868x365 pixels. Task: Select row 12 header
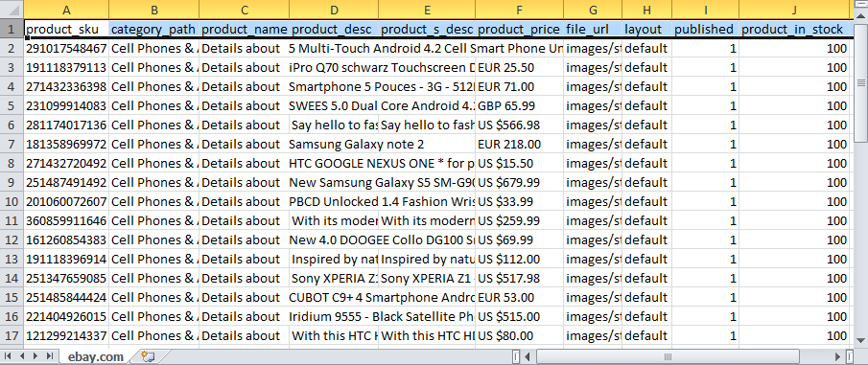pyautogui.click(x=12, y=240)
